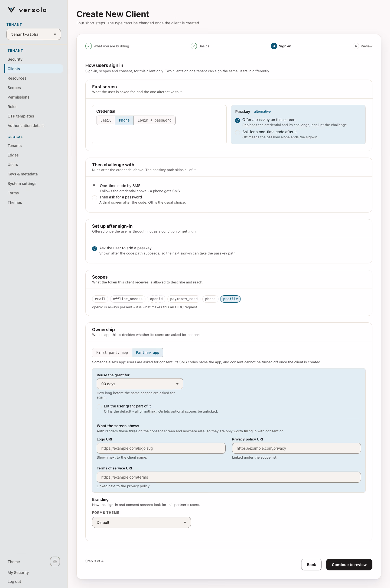This screenshot has height=588, width=390.
Task: Enable Let the user grant part of it
Action: point(99,407)
